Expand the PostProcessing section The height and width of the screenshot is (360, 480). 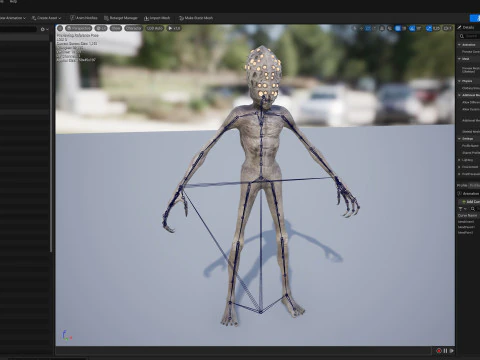coord(459,174)
